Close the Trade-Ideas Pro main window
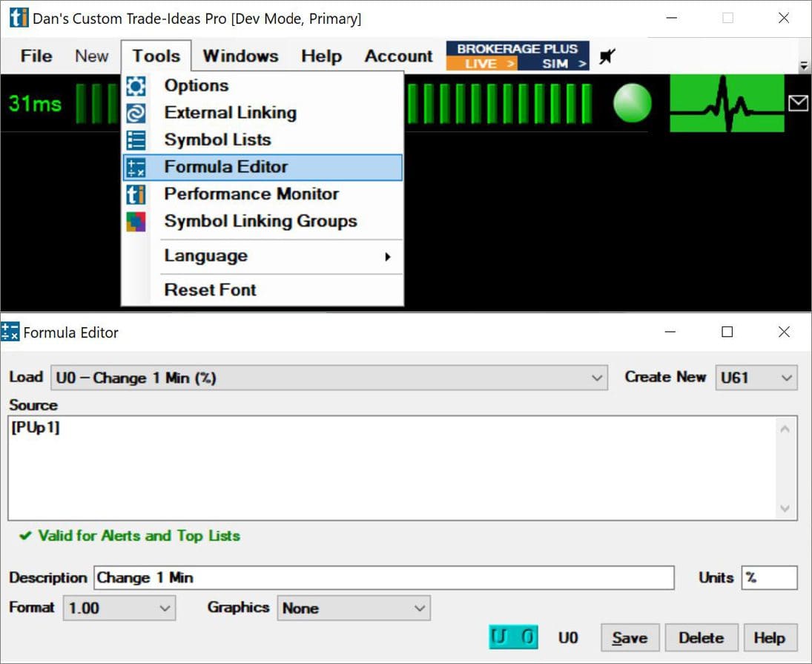 pos(784,18)
